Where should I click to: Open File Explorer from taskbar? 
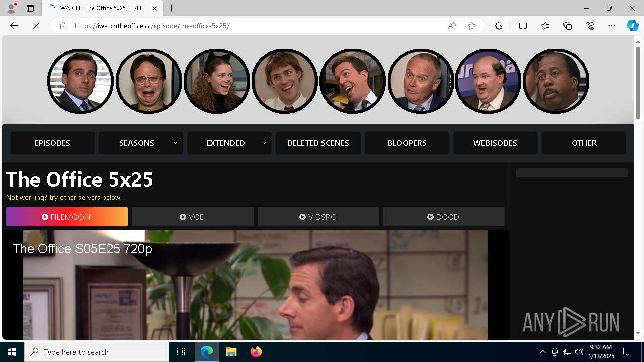click(231, 352)
